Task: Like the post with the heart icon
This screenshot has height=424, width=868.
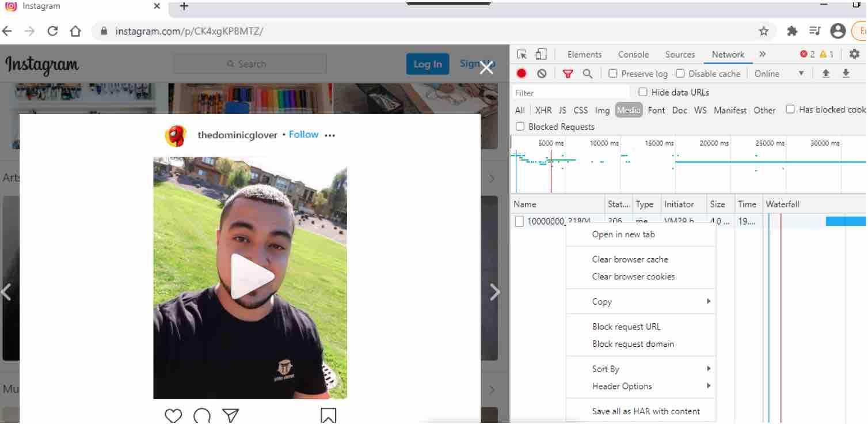Action: point(173,416)
